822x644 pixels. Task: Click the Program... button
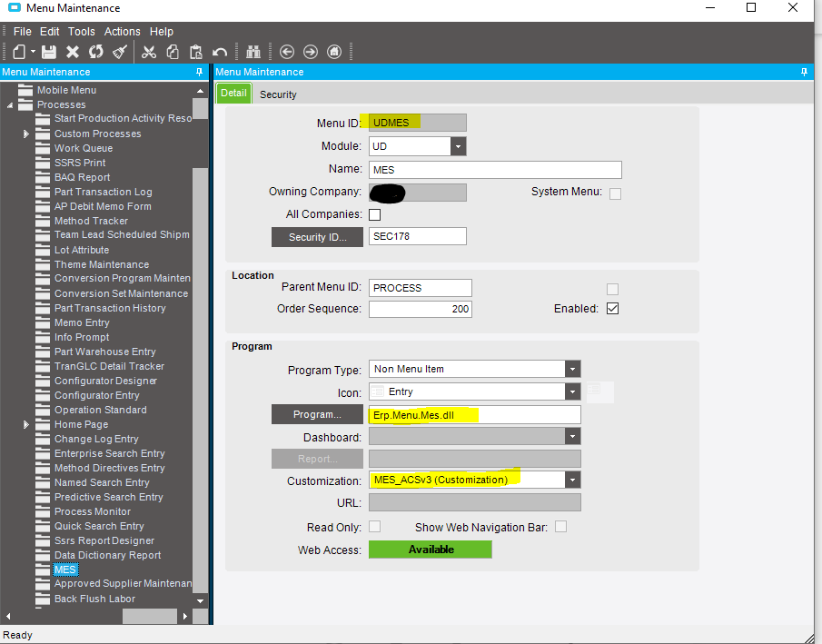coord(317,414)
